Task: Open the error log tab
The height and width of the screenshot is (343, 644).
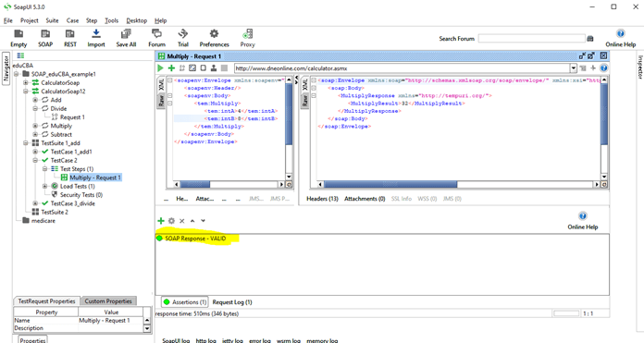Action: (260, 340)
